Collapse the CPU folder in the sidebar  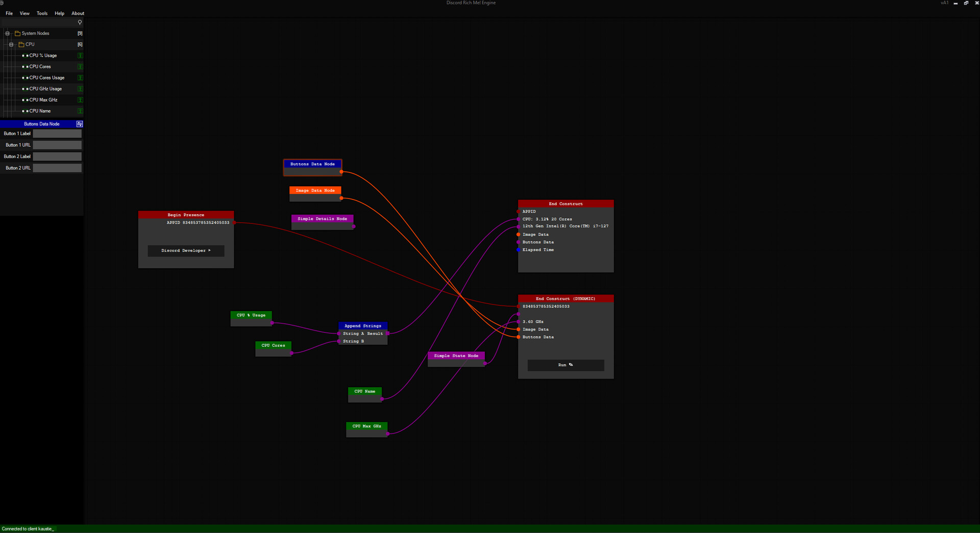tap(11, 44)
